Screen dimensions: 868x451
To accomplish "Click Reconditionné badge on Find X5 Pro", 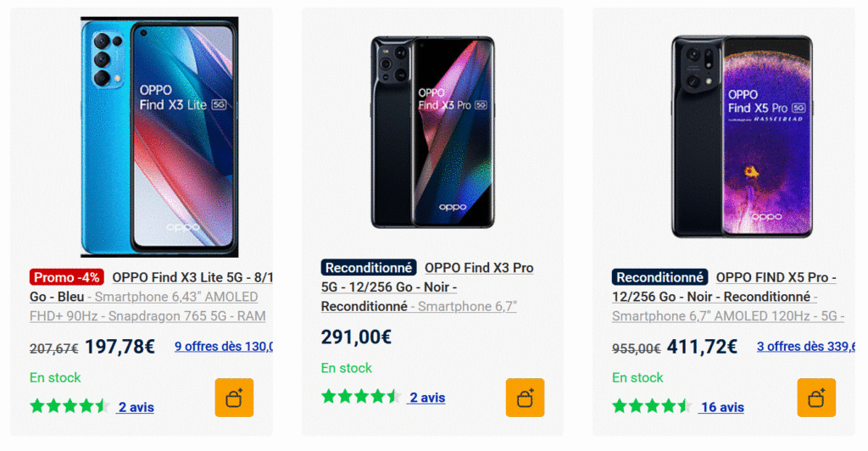I will click(x=659, y=277).
